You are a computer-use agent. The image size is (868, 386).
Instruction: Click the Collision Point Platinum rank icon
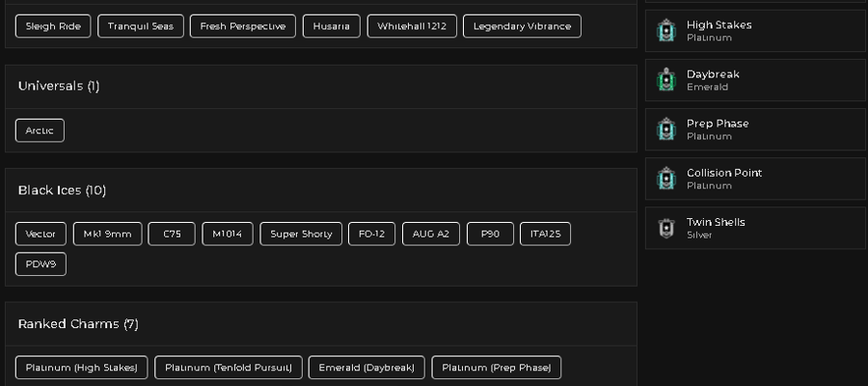pos(665,179)
